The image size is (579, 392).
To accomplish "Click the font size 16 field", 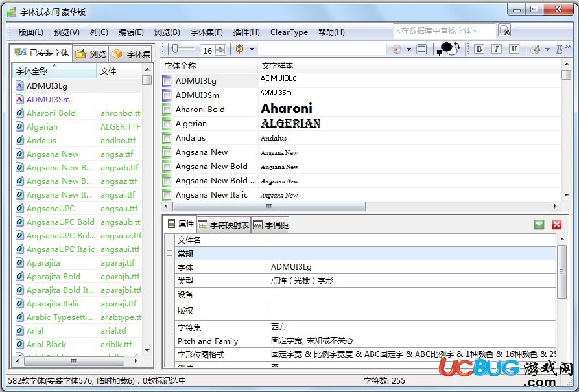I will tap(209, 50).
